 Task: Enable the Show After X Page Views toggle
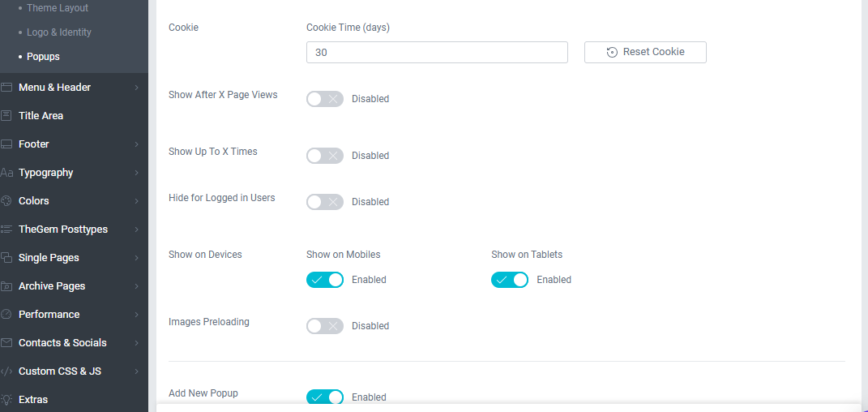point(325,99)
